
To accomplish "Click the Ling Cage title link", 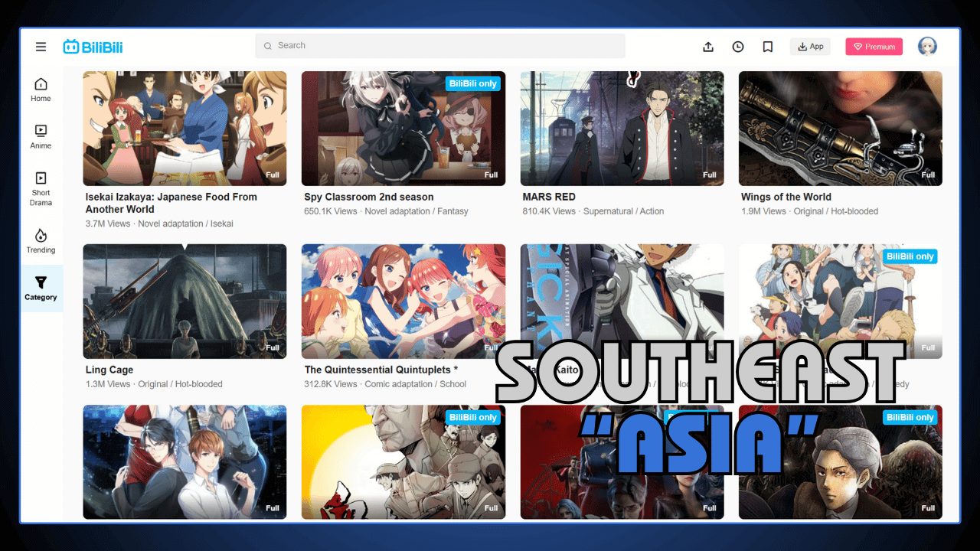I will 109,370.
